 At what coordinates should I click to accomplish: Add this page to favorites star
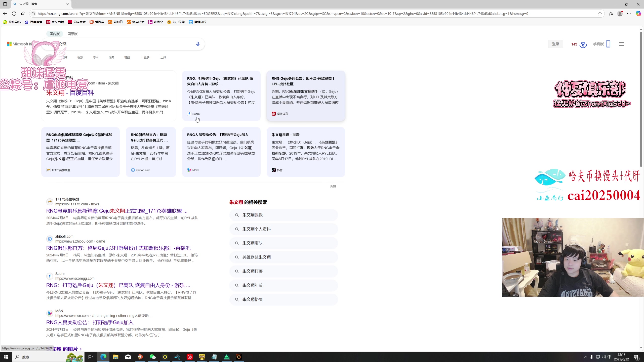coord(600,14)
